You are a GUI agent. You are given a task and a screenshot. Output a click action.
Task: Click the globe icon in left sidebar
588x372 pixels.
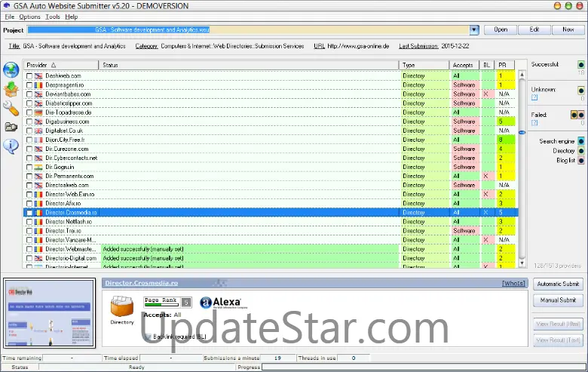point(11,70)
